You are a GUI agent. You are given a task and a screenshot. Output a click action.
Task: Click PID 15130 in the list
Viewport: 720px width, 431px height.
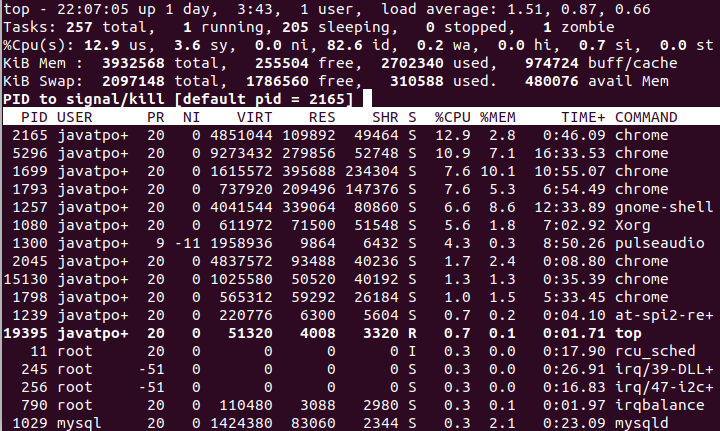coord(25,279)
